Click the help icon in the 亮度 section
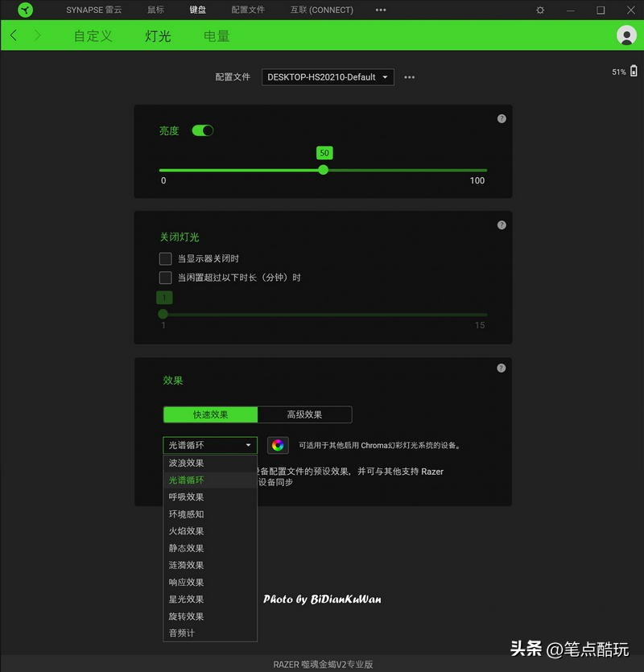Image resolution: width=644 pixels, height=672 pixels. (501, 118)
